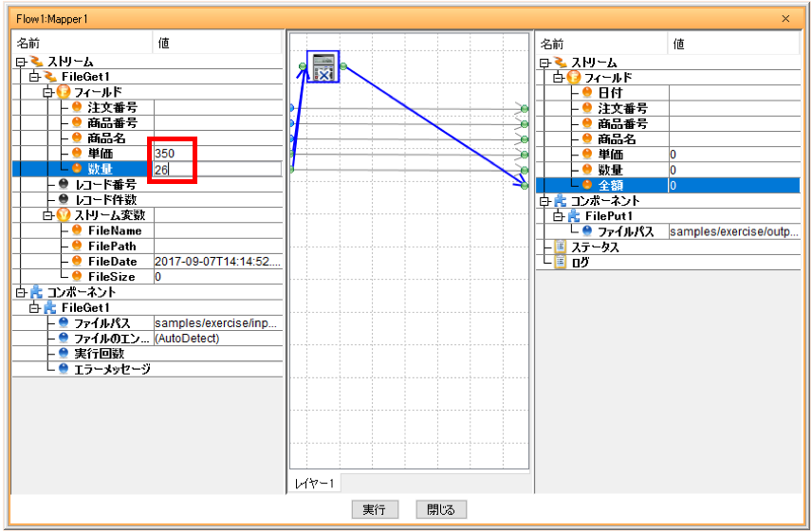Click the right 全額 input connector dot

pos(525,185)
